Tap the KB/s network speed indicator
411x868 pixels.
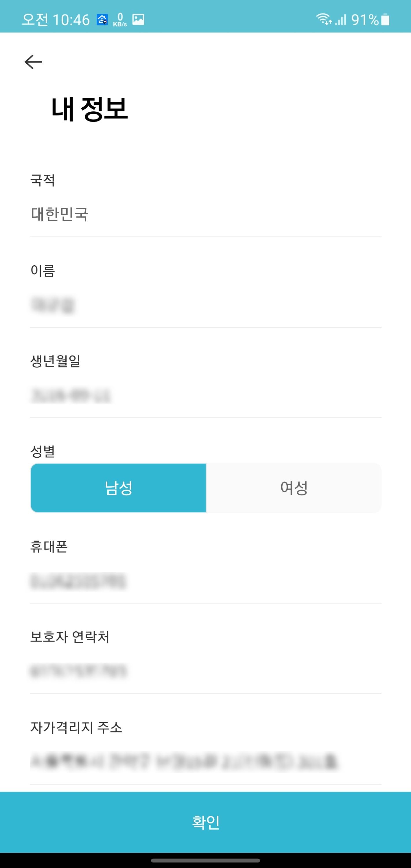click(120, 20)
